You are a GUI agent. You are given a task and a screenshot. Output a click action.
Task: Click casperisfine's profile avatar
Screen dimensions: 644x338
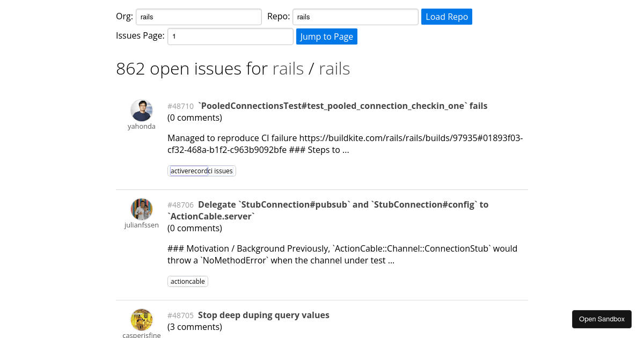[x=141, y=319]
